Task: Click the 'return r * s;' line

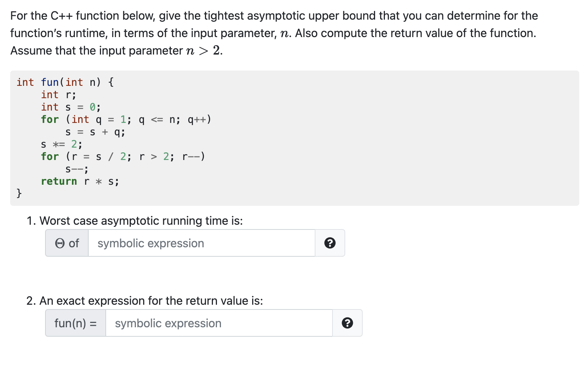Action: pyautogui.click(x=80, y=181)
